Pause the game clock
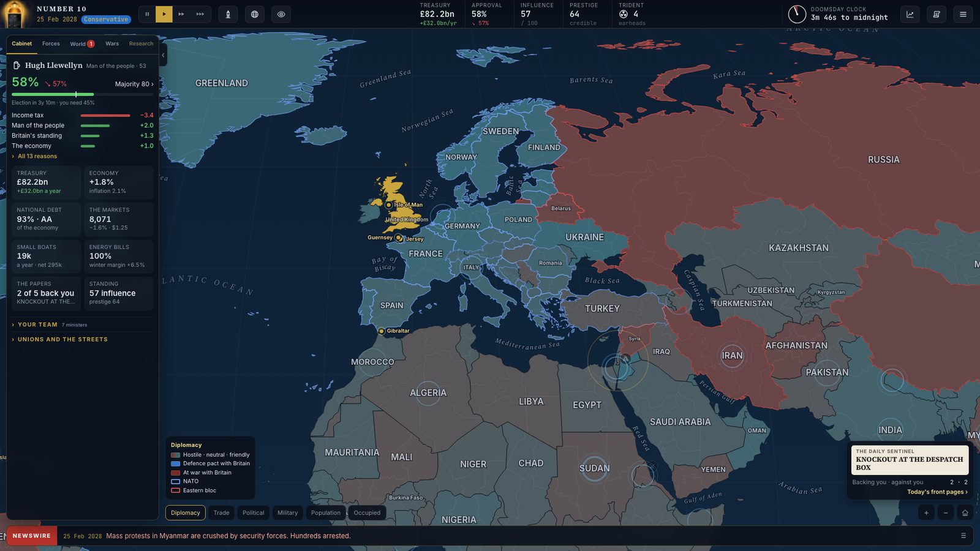The image size is (980, 551). [147, 14]
